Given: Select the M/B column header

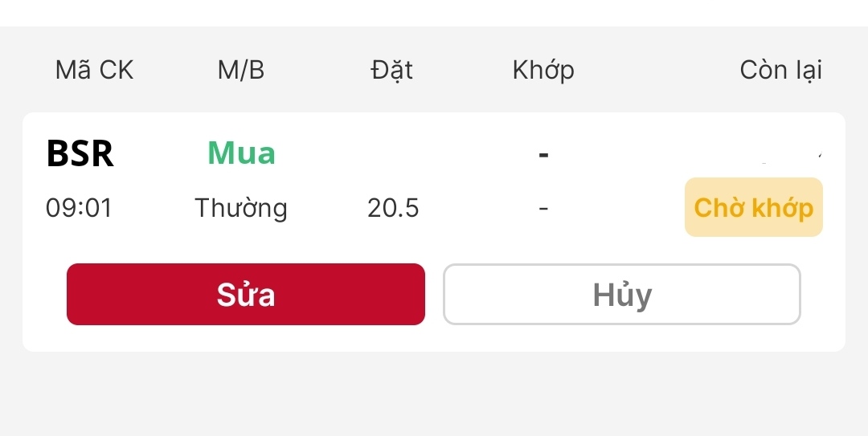Looking at the screenshot, I should tap(240, 71).
